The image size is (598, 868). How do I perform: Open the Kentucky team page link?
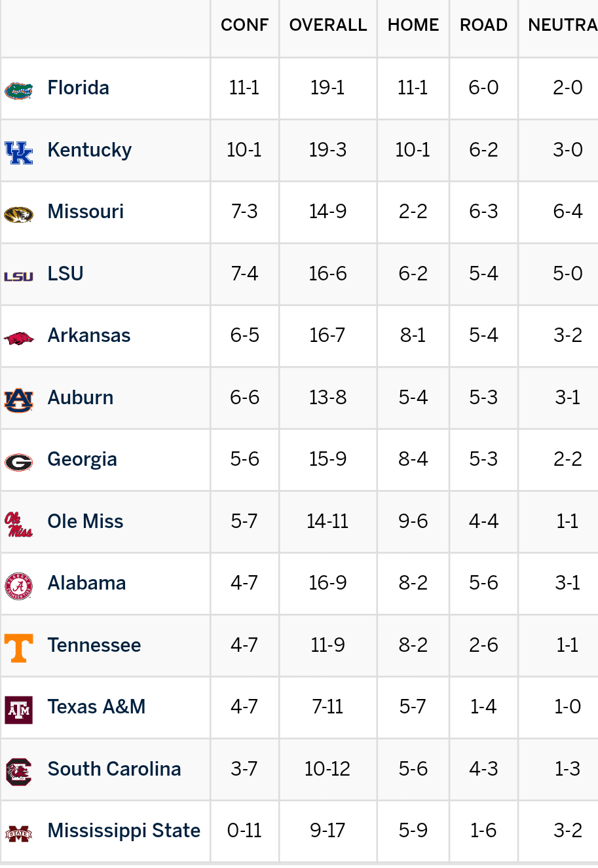90,150
